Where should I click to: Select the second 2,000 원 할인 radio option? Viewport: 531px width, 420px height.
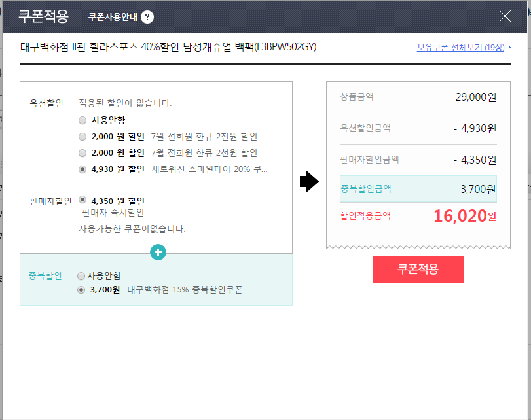click(x=82, y=153)
